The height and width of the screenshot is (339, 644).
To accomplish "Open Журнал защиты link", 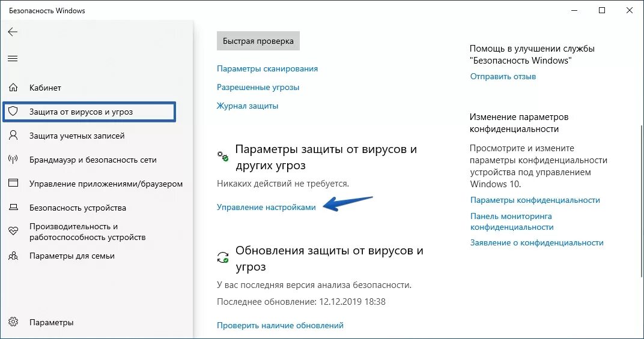I will tap(248, 106).
